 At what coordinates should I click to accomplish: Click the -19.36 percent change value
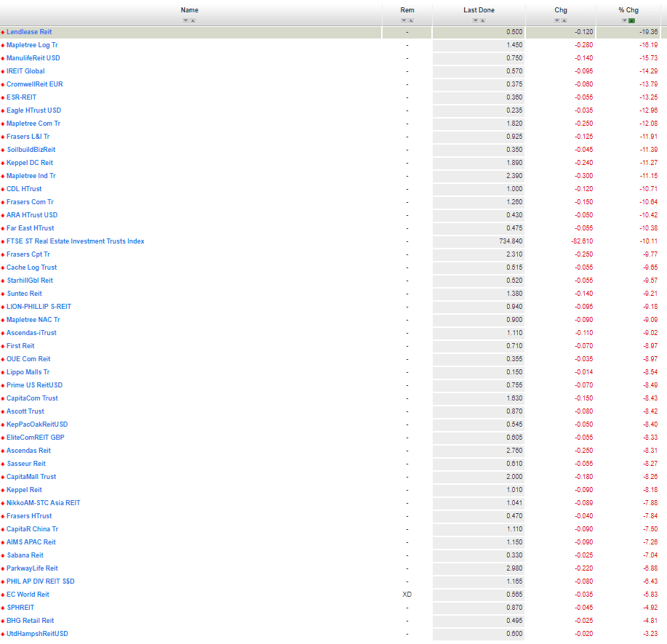(x=648, y=32)
